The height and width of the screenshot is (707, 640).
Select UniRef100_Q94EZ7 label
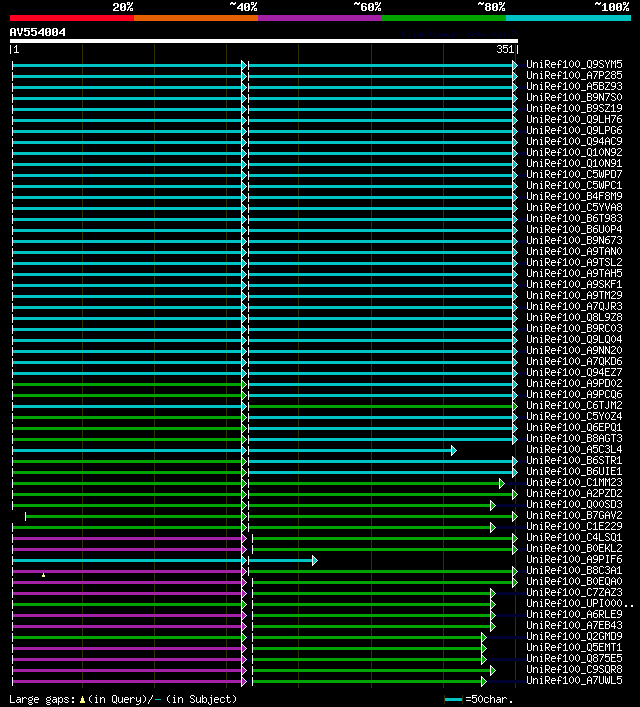(574, 372)
